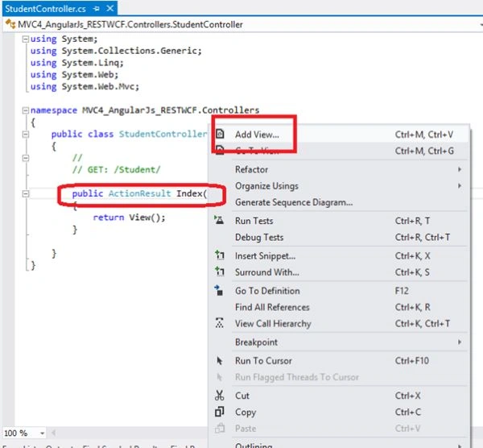Click the Run Tests flask icon
The width and height of the screenshot is (483, 448).
click(x=219, y=220)
